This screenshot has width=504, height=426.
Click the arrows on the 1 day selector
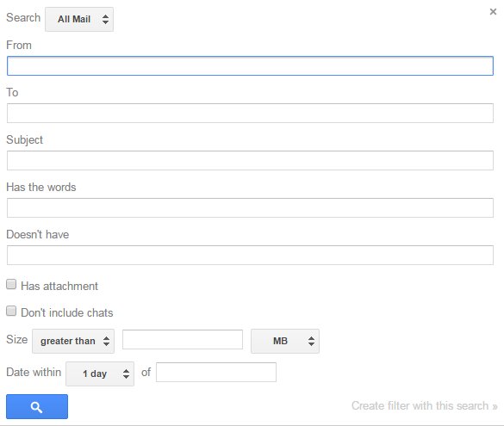[x=126, y=374]
